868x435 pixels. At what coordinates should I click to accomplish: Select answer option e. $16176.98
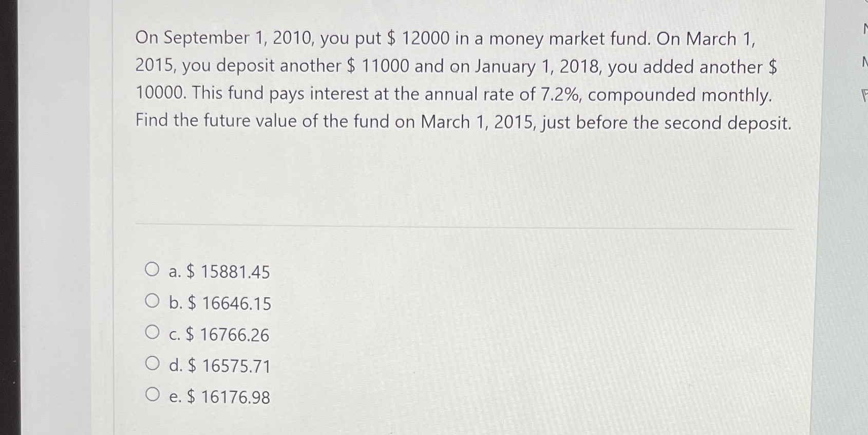tap(153, 395)
